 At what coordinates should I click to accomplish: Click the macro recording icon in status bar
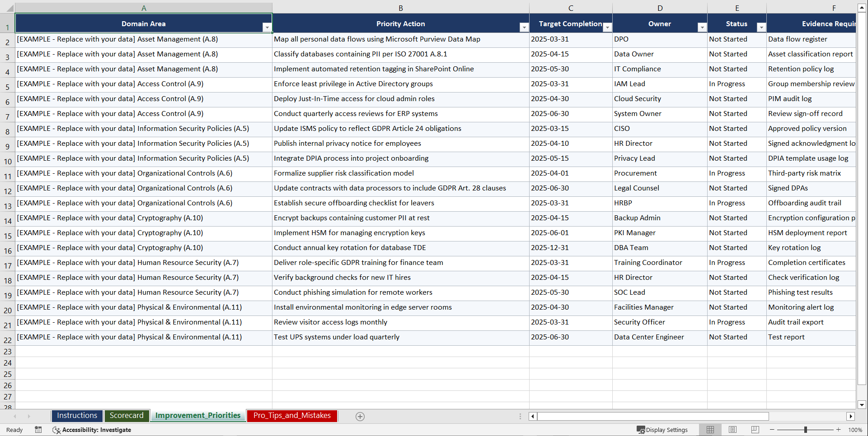point(38,430)
